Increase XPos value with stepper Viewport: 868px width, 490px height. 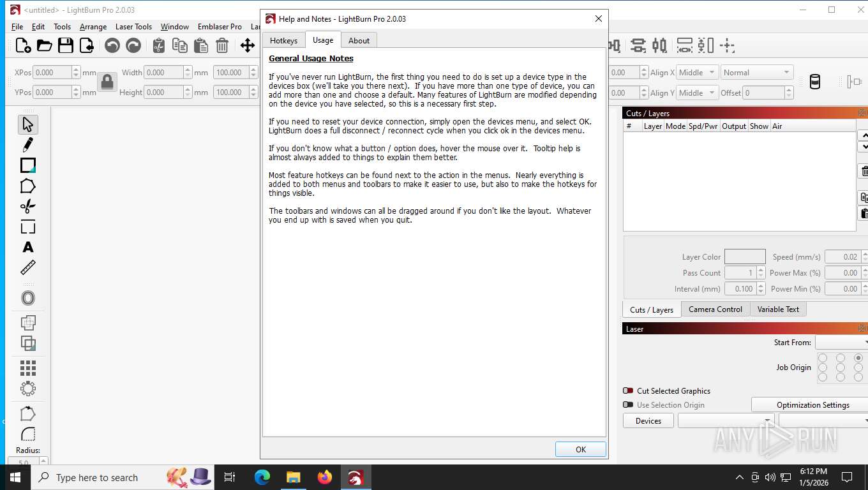pos(76,69)
